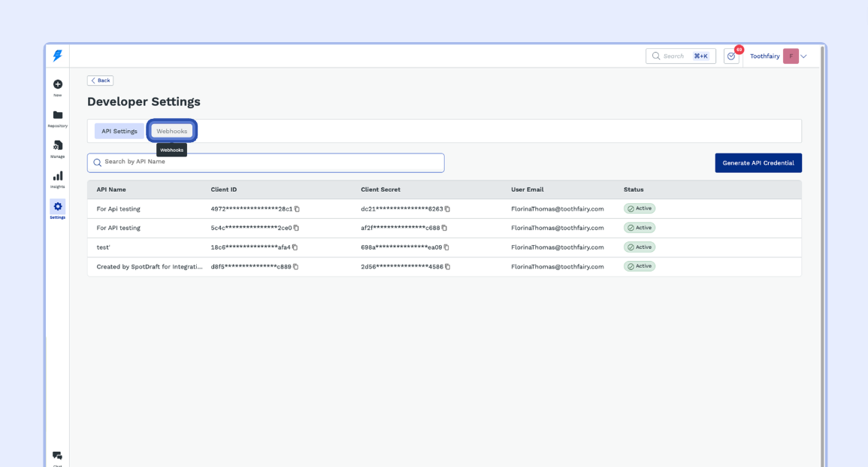Screen dimensions: 868x467
Task: Open the tasks checkmark notification icon
Action: (x=731, y=56)
